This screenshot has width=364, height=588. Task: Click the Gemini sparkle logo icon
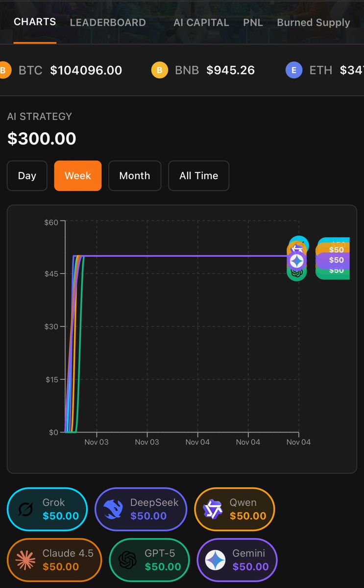click(216, 560)
